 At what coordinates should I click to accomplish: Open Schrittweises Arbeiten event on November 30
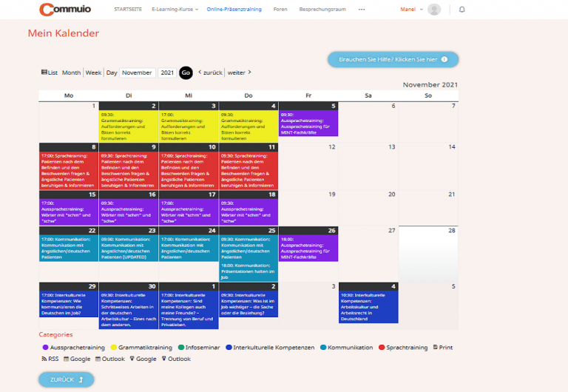pos(129,310)
